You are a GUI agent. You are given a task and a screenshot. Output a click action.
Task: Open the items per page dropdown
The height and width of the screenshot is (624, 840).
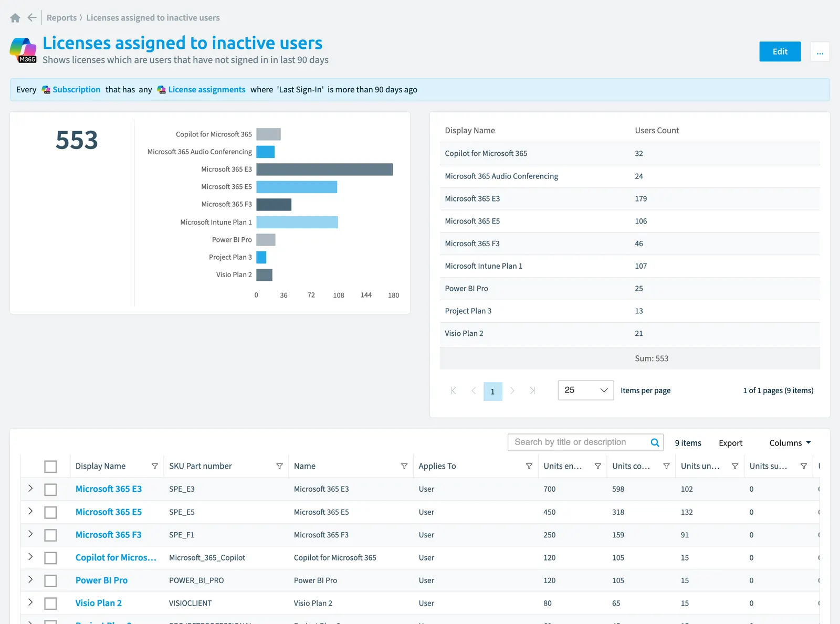click(x=586, y=390)
